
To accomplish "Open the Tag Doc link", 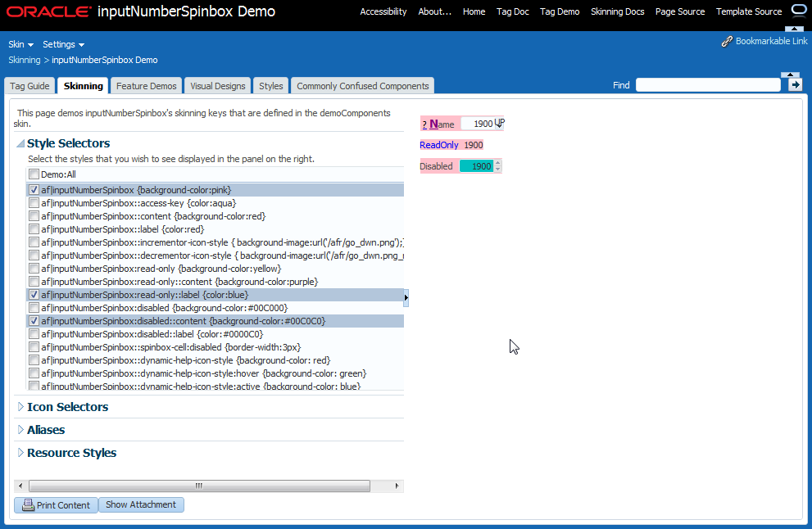I will 513,11.
